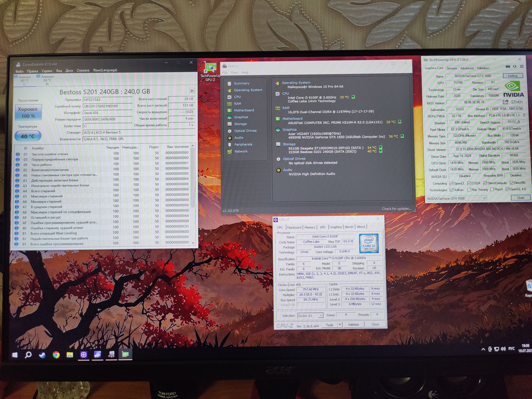Click the 40 °C temperature indicator in CrystalDiskInfo
Viewport: 532px width, 399px height.
28,136
